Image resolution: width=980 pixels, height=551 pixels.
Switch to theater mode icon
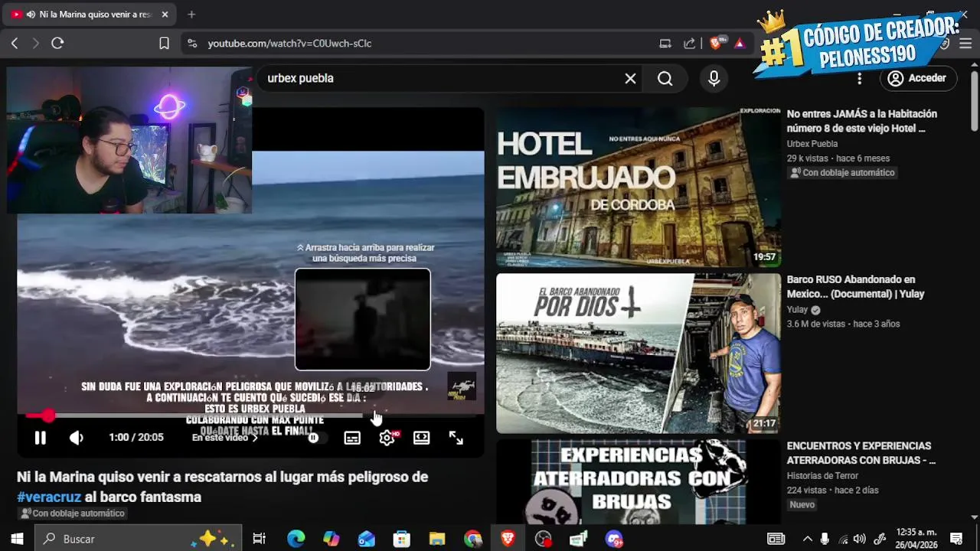coord(422,438)
